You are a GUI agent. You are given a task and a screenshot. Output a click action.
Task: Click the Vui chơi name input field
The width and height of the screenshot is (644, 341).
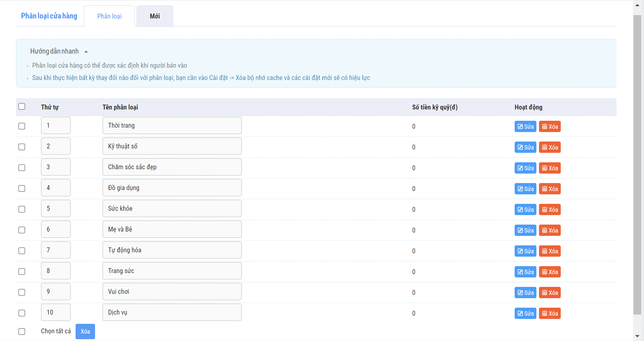172,292
